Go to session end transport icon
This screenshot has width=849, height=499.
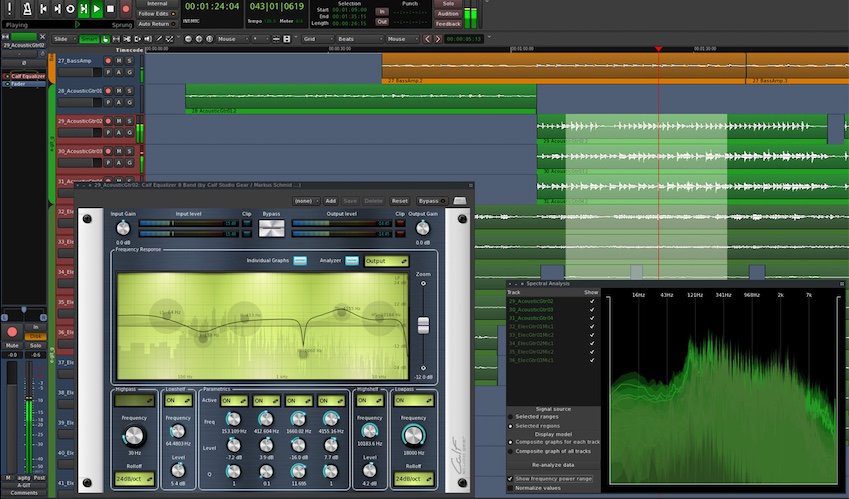tap(57, 9)
